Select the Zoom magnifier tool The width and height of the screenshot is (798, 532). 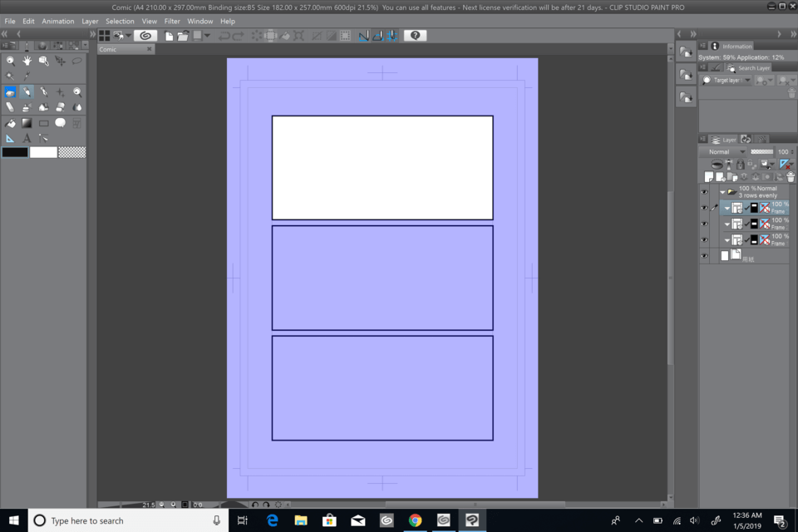(10, 61)
